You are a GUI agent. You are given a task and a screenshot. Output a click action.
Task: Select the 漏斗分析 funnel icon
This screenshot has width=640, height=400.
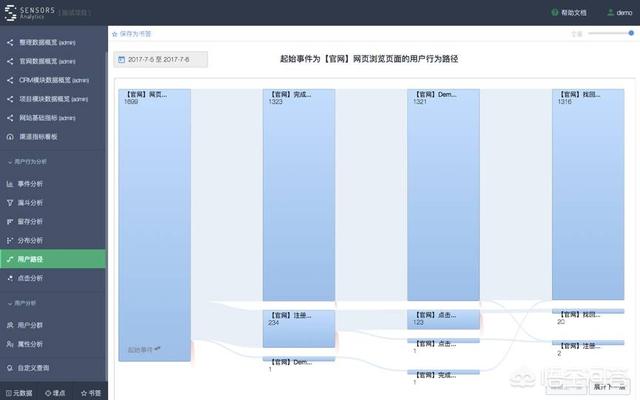10,203
